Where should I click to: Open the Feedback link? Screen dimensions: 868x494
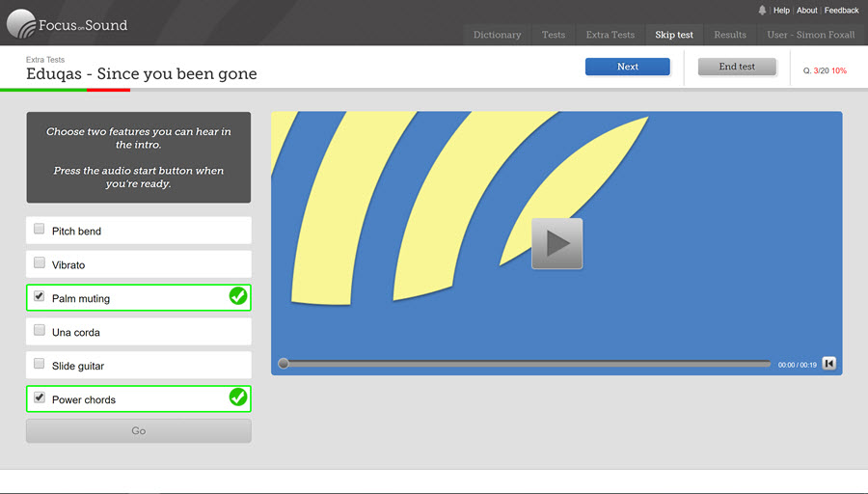tap(841, 10)
